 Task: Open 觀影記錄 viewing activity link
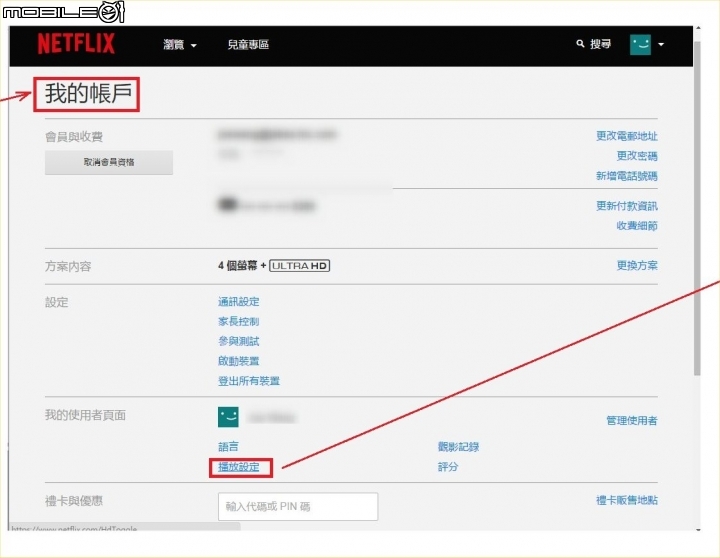click(x=458, y=446)
